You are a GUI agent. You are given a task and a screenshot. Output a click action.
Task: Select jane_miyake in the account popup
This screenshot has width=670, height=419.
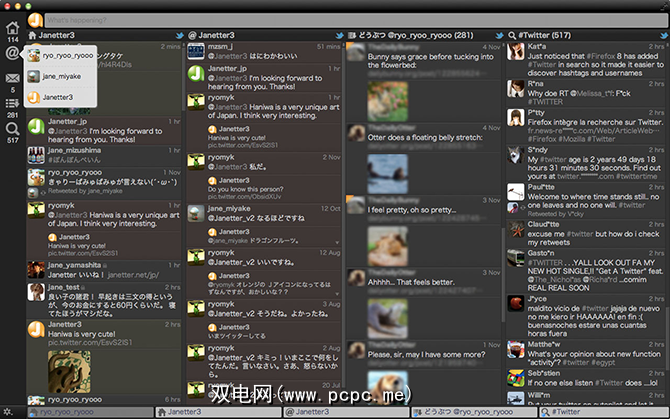tap(60, 76)
